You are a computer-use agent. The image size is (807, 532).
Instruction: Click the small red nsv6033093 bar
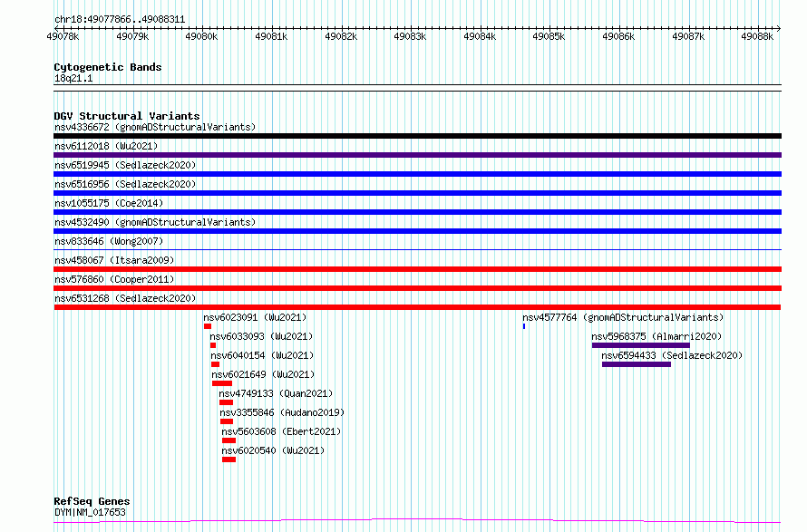(x=213, y=345)
